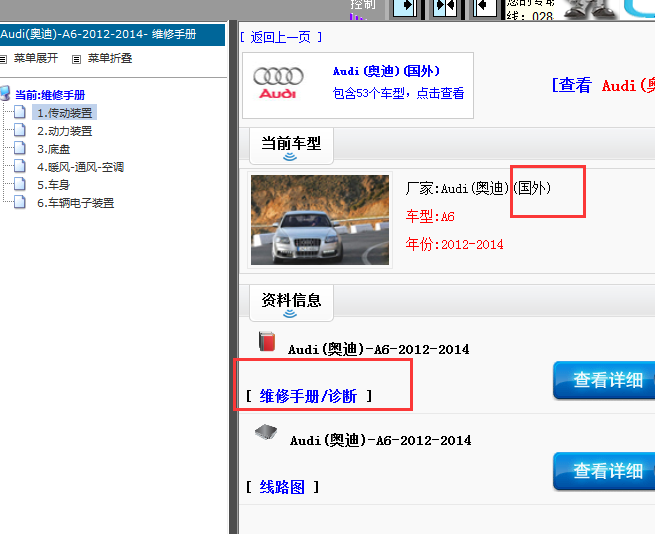The height and width of the screenshot is (534, 655).
Task: Click text 车型:A6
Action: (430, 216)
